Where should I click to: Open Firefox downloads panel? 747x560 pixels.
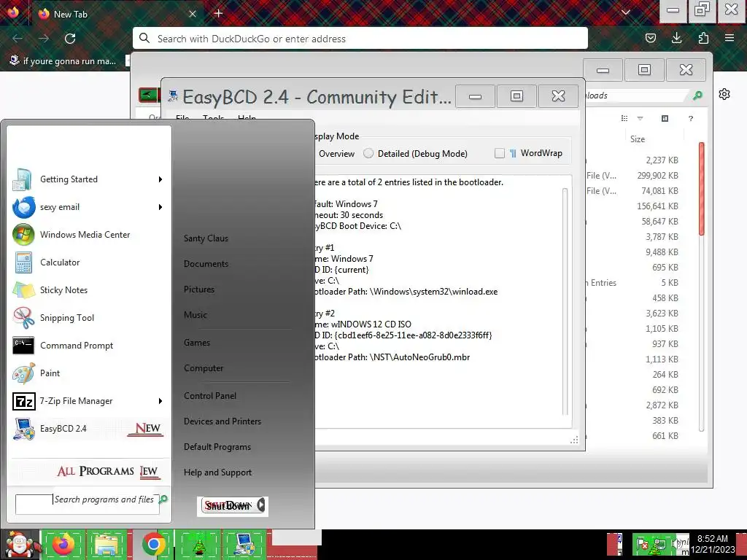676,38
